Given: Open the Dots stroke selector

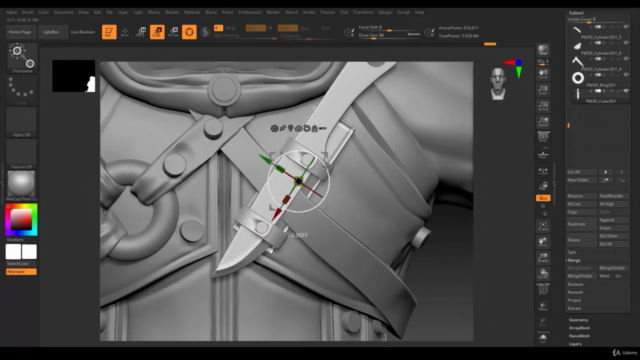Looking at the screenshot, I should coord(22,90).
